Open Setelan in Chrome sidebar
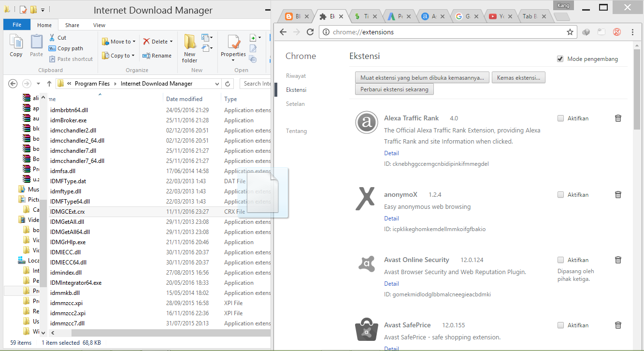The height and width of the screenshot is (351, 644). (x=295, y=104)
